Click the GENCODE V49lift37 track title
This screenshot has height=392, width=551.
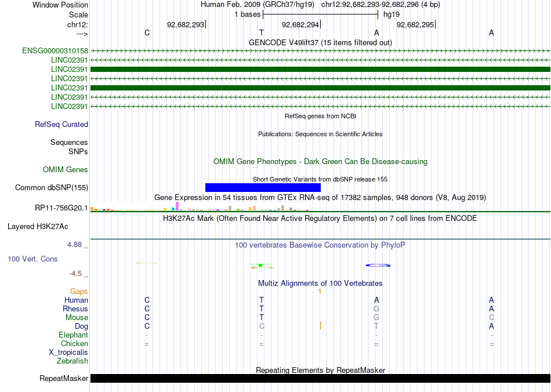pyautogui.click(x=321, y=42)
